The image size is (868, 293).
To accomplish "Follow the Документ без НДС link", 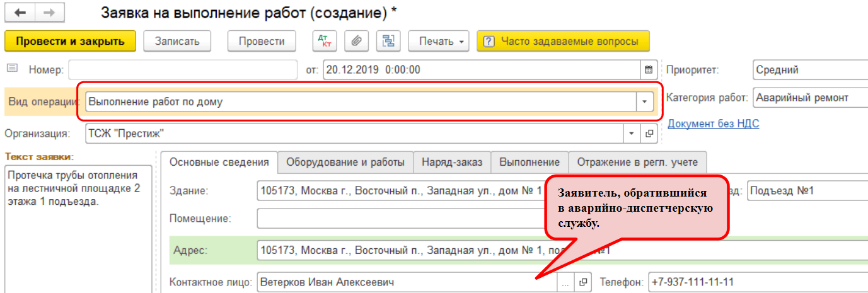I will (x=713, y=124).
